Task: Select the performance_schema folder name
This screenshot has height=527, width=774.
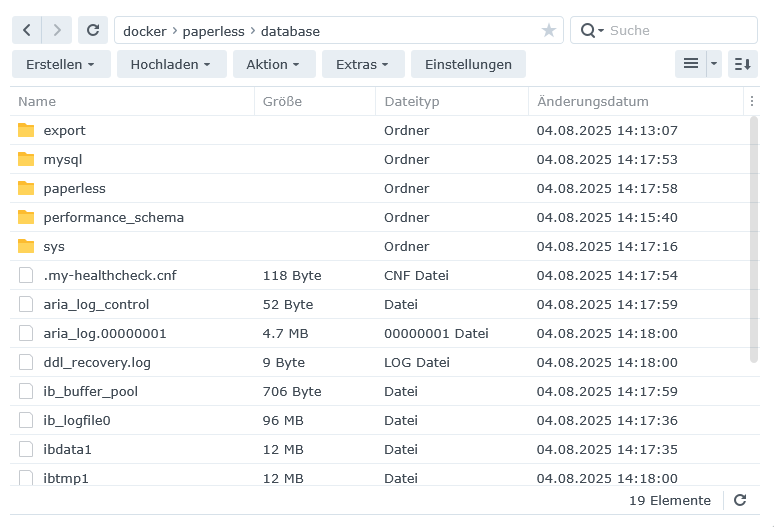Action: 114,217
